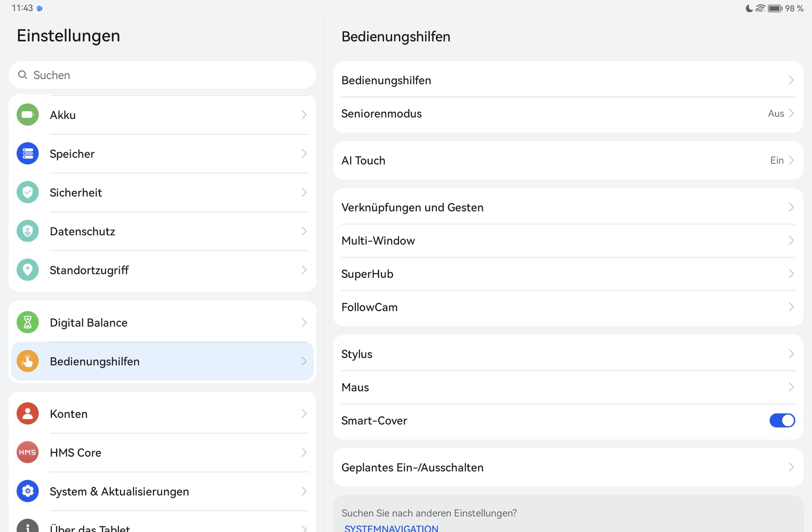This screenshot has height=532, width=812.
Task: Follow the SYSTEMNAVIGATION link
Action: [392, 528]
